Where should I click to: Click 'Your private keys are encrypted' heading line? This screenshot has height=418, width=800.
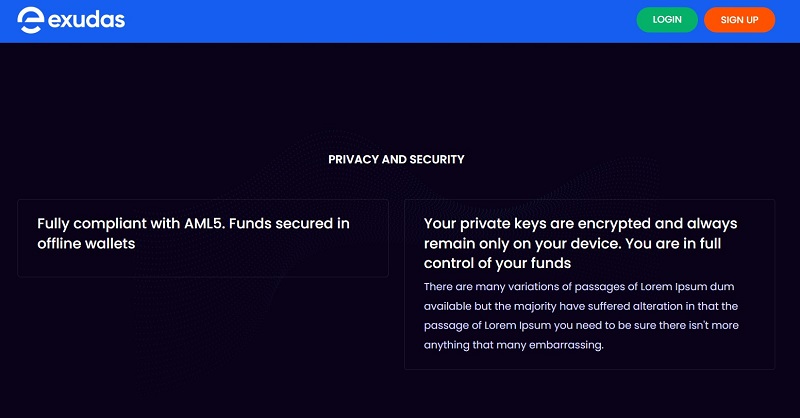coord(582,223)
